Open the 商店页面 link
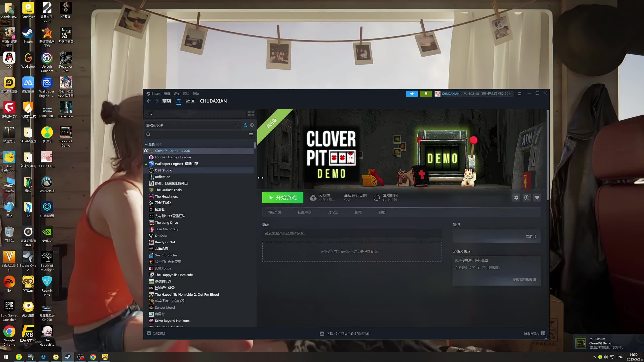The height and width of the screenshot is (362, 644). pyautogui.click(x=274, y=212)
